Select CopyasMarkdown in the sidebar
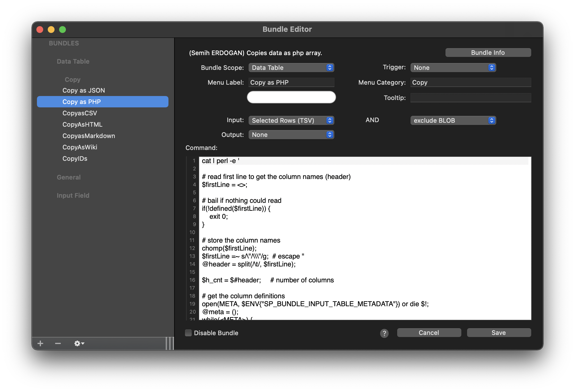Screen dimensions: 575x392 tap(89, 136)
